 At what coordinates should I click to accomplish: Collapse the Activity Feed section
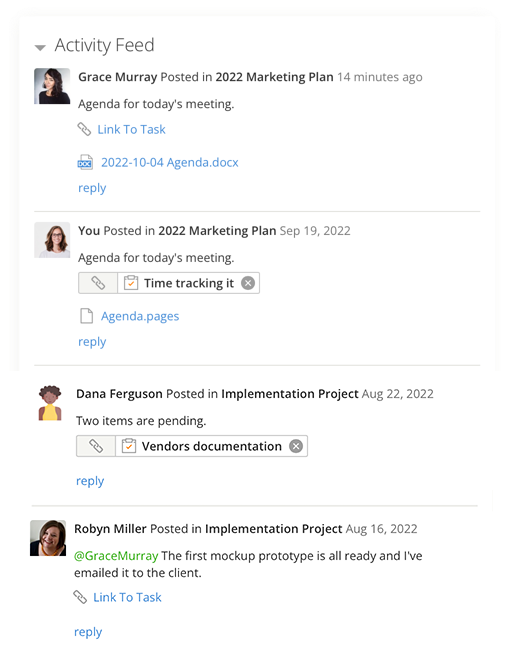tap(40, 47)
